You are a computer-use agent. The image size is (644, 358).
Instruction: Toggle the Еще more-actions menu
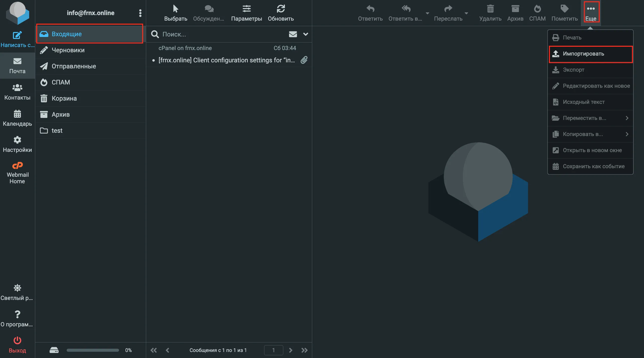tap(591, 13)
